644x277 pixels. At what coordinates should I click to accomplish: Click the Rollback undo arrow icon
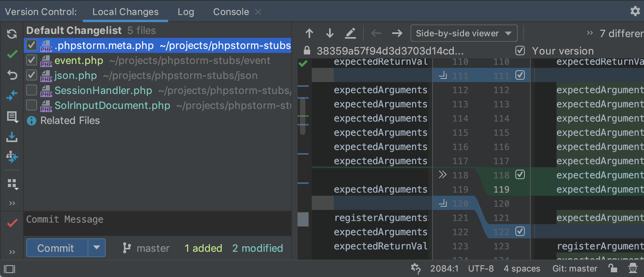12,75
